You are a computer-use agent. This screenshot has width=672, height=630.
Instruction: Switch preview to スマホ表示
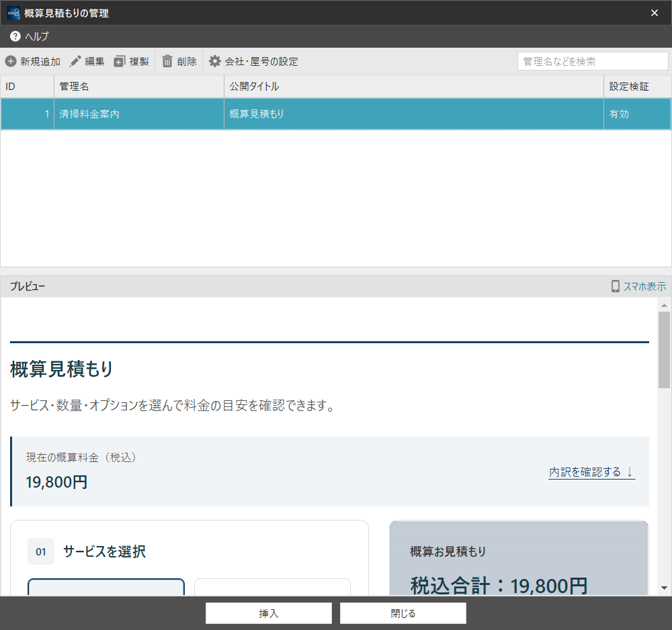[x=638, y=286]
